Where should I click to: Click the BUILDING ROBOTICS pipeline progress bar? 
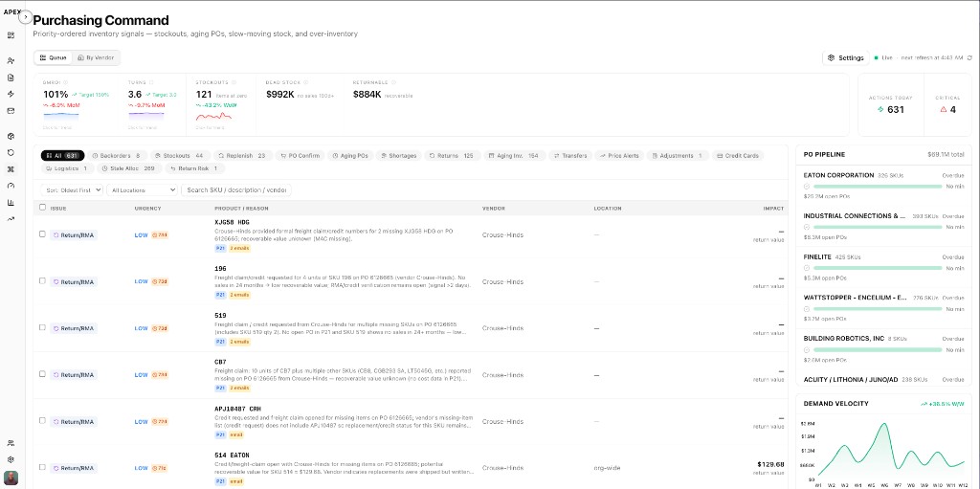(879, 350)
